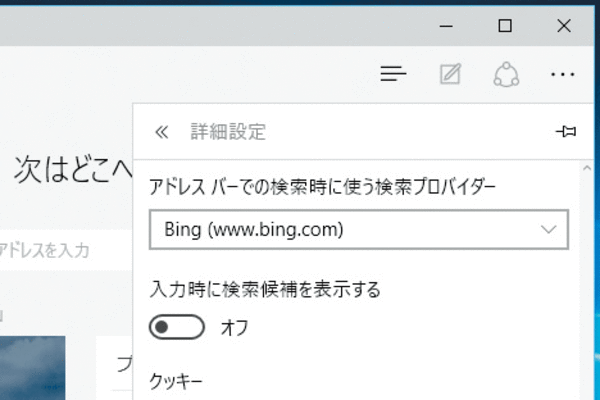Open the Web Note pen icon

click(450, 73)
